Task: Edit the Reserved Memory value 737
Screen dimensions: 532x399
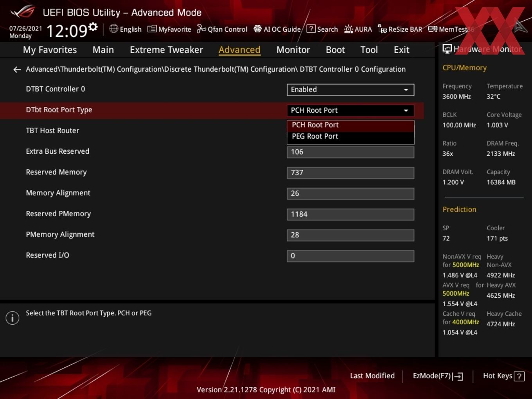Action: 350,173
